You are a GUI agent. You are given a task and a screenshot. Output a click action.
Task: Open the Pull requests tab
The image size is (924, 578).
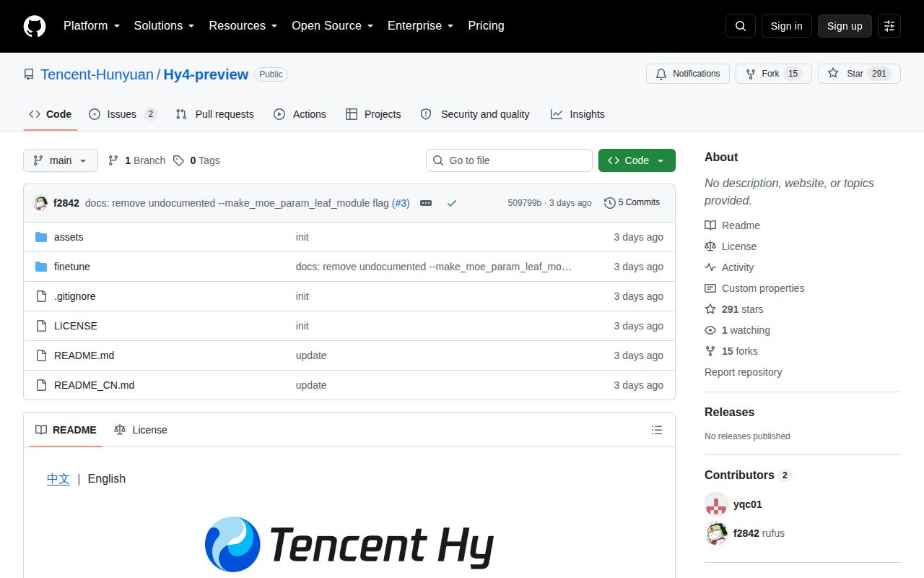[x=215, y=114]
